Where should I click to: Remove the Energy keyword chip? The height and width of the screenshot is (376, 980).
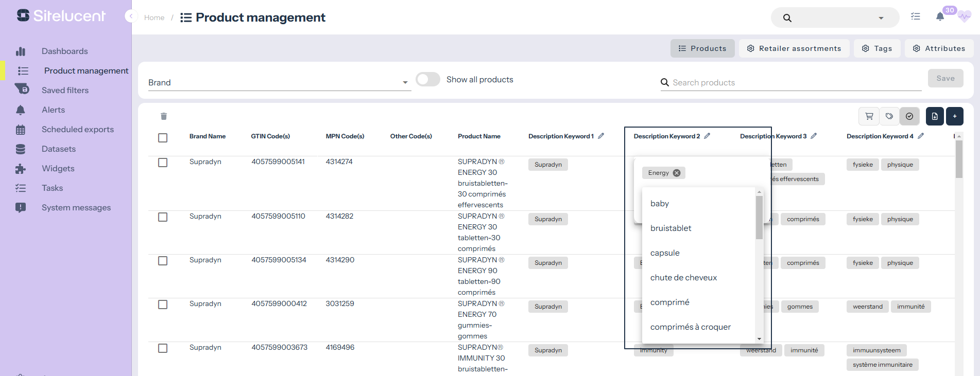[677, 173]
